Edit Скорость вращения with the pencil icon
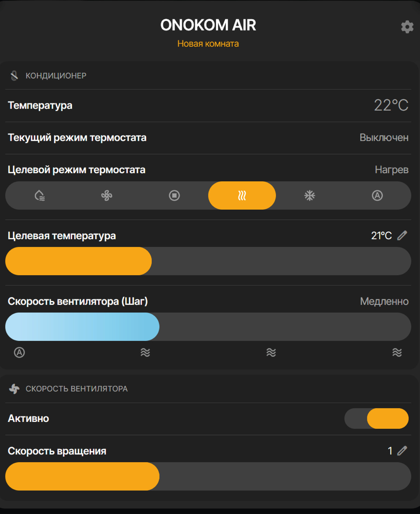This screenshot has width=420, height=514. (402, 451)
